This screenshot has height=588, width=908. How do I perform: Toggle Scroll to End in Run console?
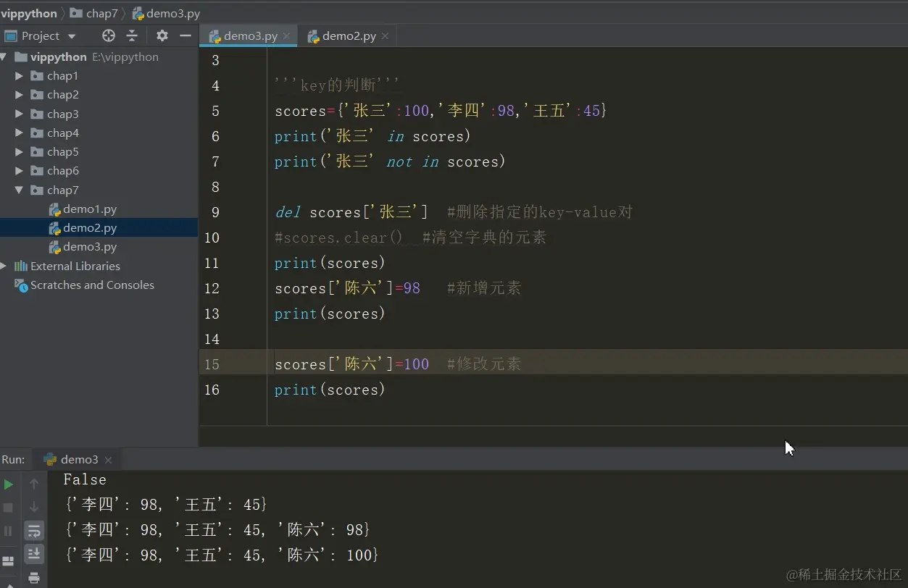[x=34, y=554]
